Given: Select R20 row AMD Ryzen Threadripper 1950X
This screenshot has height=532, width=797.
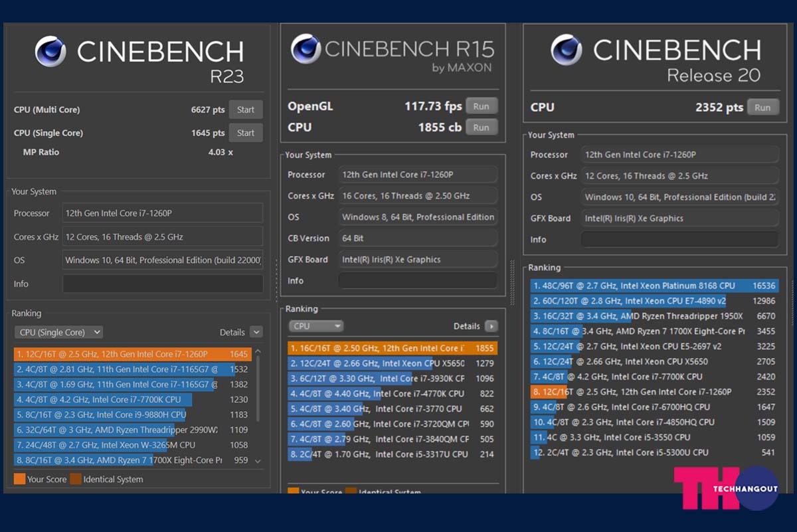Looking at the screenshot, I should (x=655, y=316).
